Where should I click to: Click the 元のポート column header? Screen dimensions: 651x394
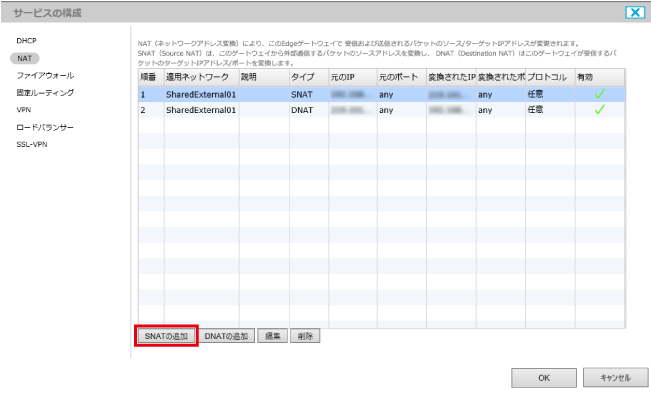coord(402,77)
